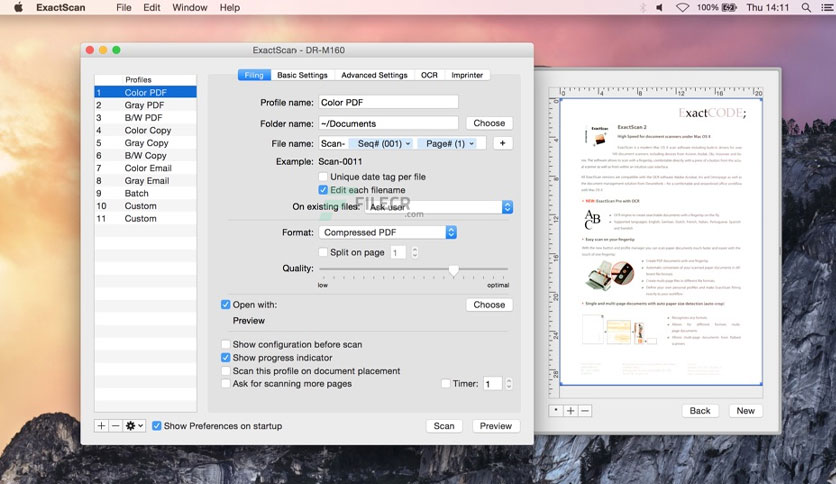Screen dimensions: 836x484
Task: Zoom in preview window with plus button
Action: (570, 411)
